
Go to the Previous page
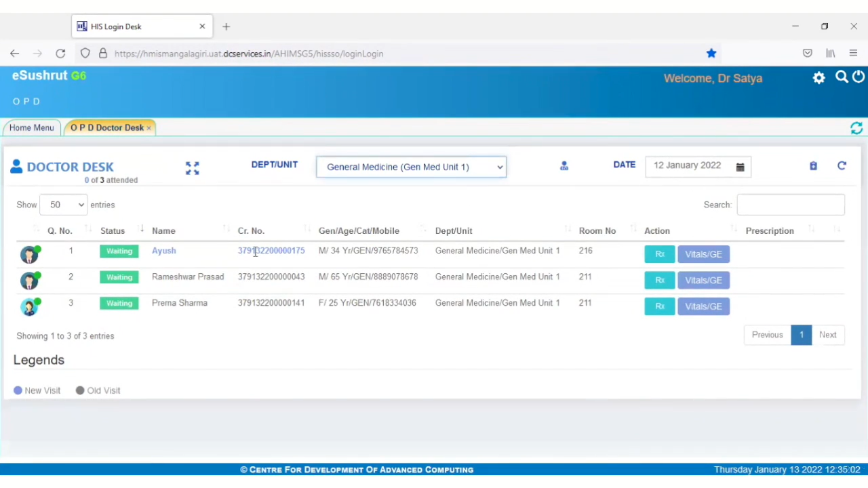[767, 335]
